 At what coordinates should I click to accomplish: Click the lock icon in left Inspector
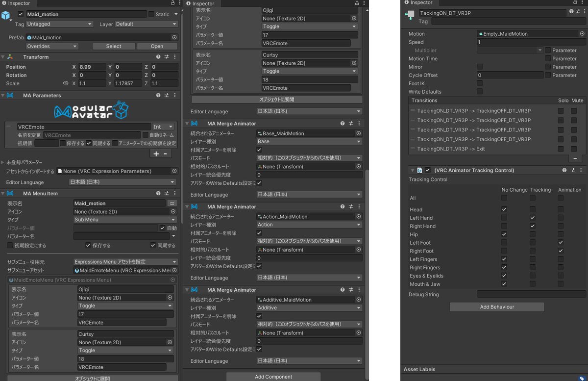click(x=172, y=3)
